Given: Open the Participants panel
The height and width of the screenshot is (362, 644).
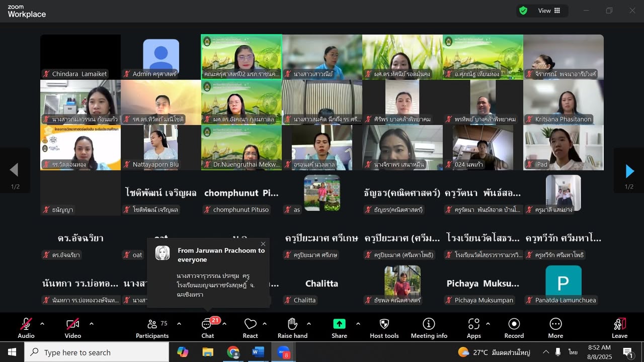Looking at the screenshot, I should 152,328.
